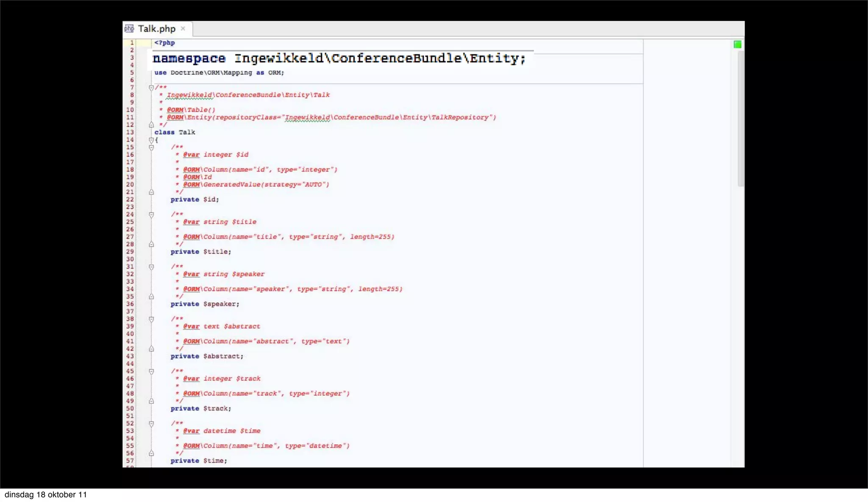
Task: Place cursor on the 'class Talk' declaration
Action: pos(175,132)
